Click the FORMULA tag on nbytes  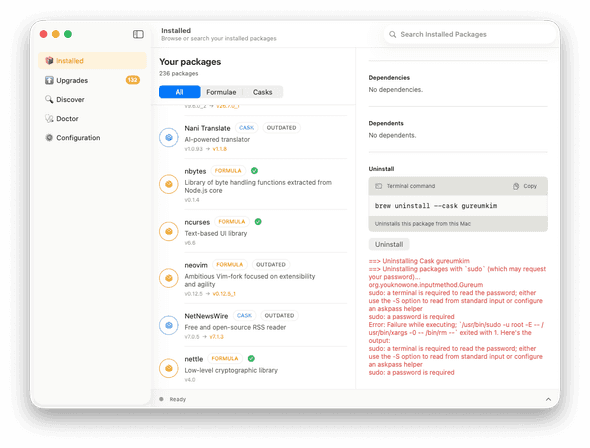click(x=228, y=171)
